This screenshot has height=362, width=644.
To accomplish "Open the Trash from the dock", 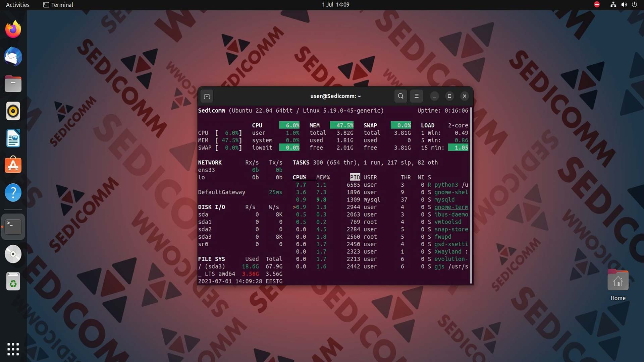I will pyautogui.click(x=13, y=281).
